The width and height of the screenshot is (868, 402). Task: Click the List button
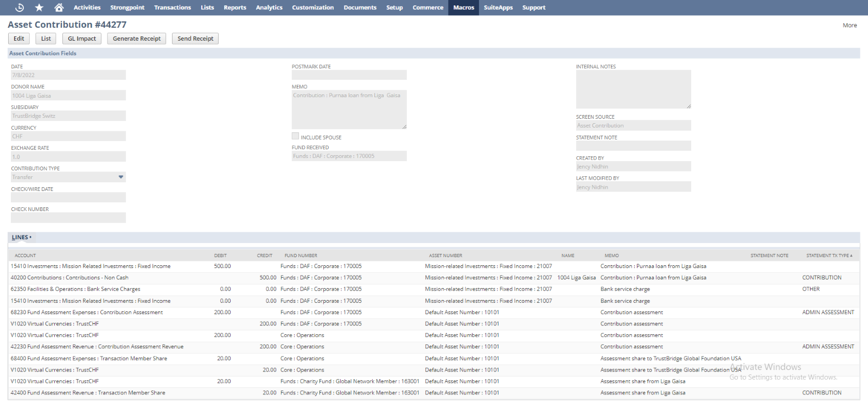pos(46,39)
